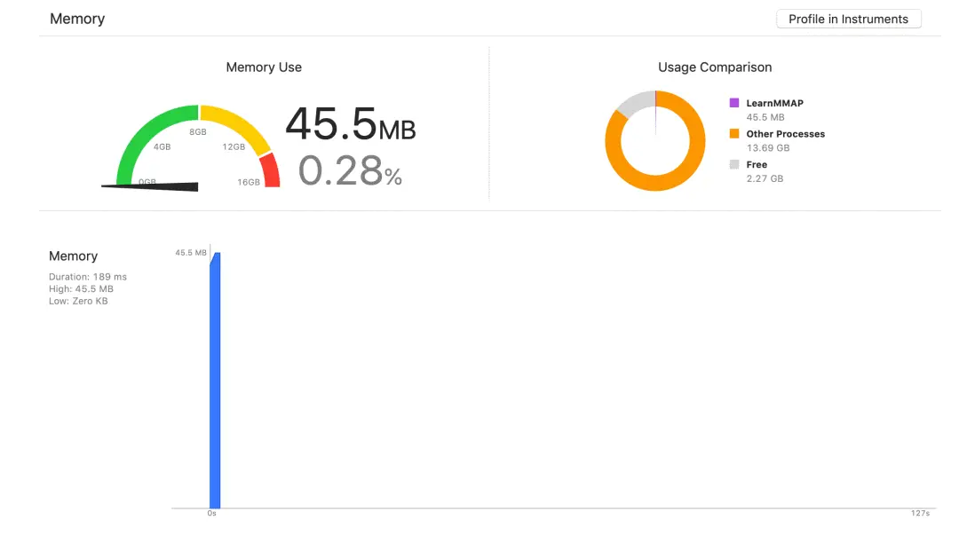Click the Memory Use section heading
The height and width of the screenshot is (560, 959).
point(264,67)
